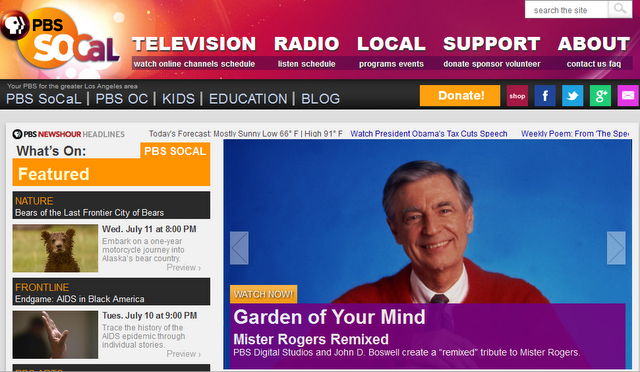Click Today's Forecast text

[246, 134]
